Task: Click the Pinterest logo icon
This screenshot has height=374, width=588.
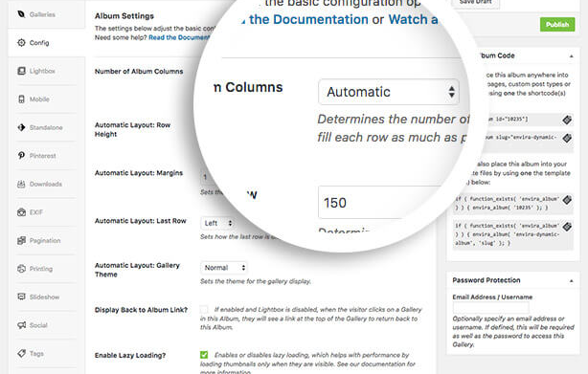Action: (21, 155)
